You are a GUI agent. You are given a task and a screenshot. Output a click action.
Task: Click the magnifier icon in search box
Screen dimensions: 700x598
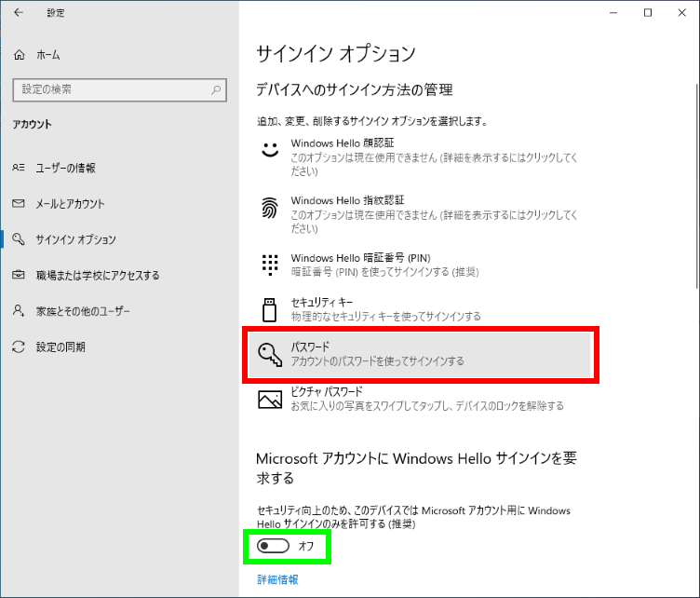(216, 89)
